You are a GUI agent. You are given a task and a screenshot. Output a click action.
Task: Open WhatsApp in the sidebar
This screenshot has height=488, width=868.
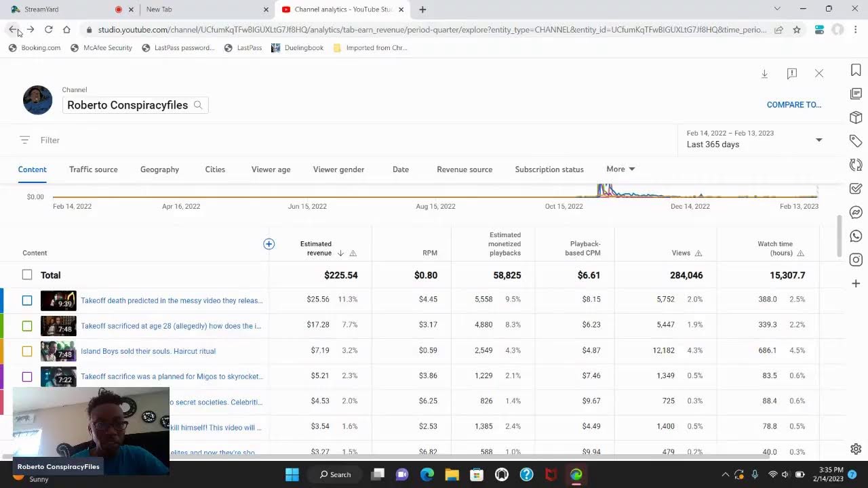(856, 236)
